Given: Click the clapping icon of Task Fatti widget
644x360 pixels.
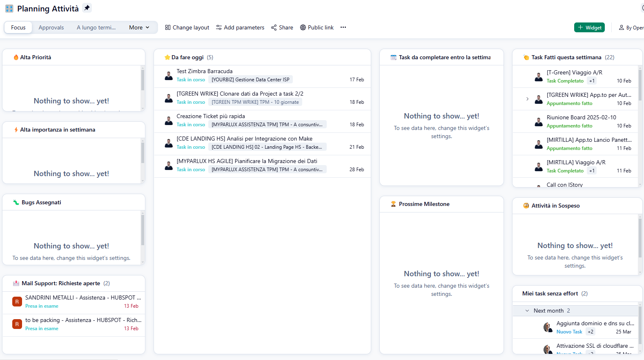Looking at the screenshot, I should coord(526,57).
